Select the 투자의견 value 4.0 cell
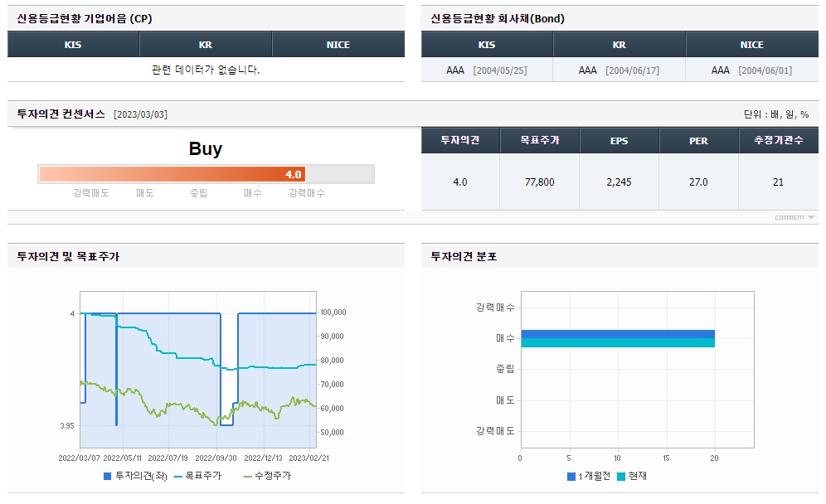The image size is (826, 504). 460,182
